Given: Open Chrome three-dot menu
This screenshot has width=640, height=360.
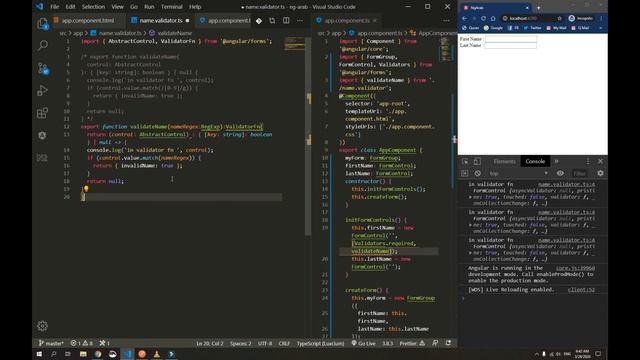Looking at the screenshot, I should (x=601, y=18).
